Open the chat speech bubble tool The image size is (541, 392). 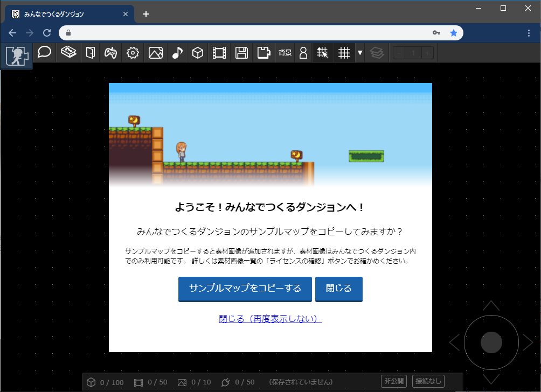click(x=44, y=52)
